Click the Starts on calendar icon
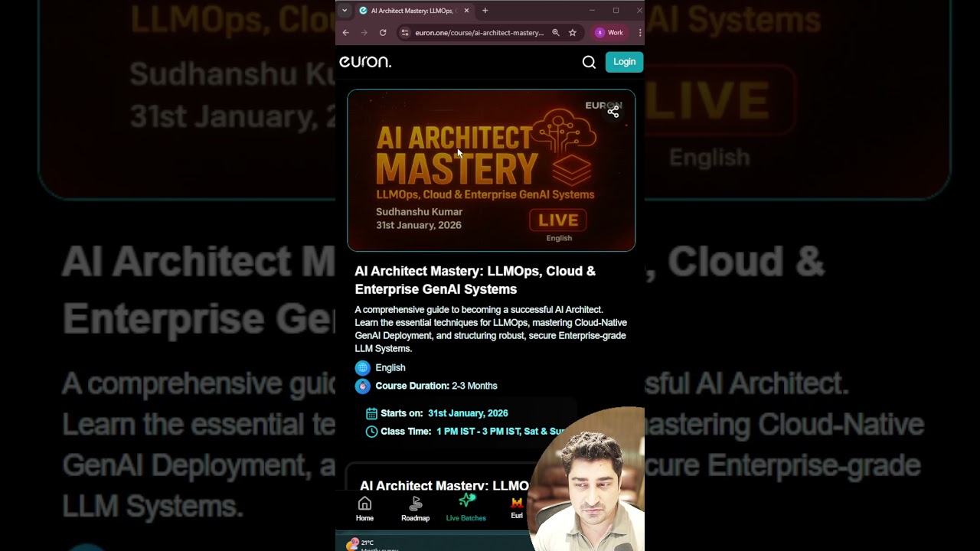The image size is (980, 551). 371,413
